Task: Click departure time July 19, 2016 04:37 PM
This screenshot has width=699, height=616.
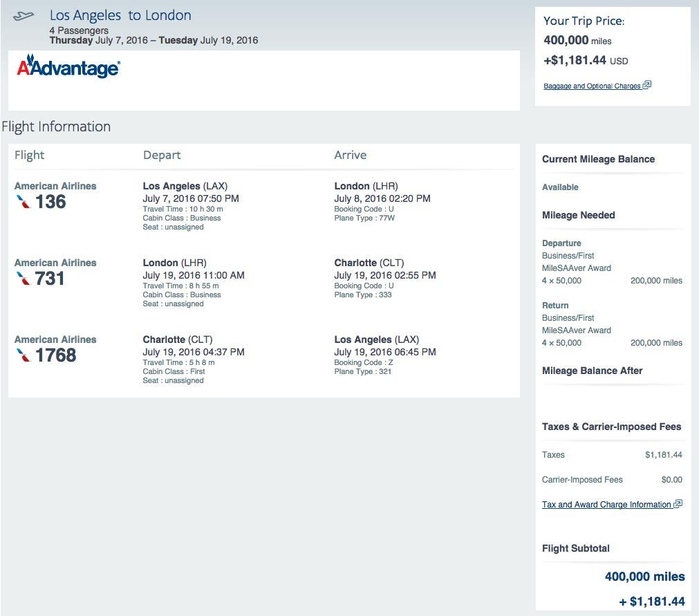Action: [x=194, y=352]
